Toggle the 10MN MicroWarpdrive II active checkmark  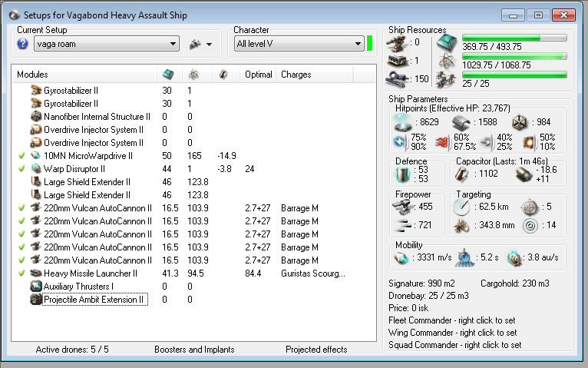click(x=21, y=155)
